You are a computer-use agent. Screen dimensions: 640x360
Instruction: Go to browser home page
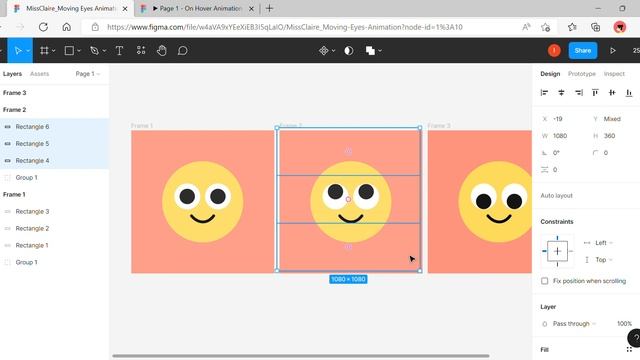point(67,27)
